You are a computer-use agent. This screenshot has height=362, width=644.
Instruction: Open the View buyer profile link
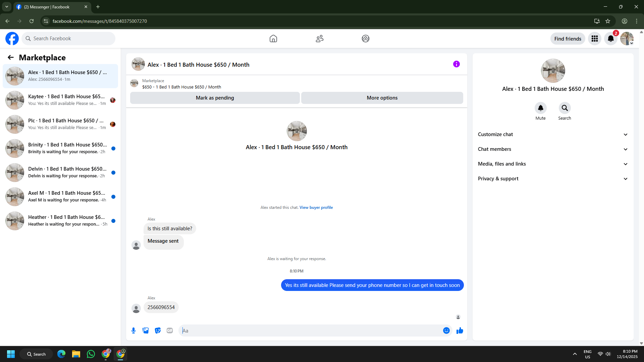pos(316,207)
